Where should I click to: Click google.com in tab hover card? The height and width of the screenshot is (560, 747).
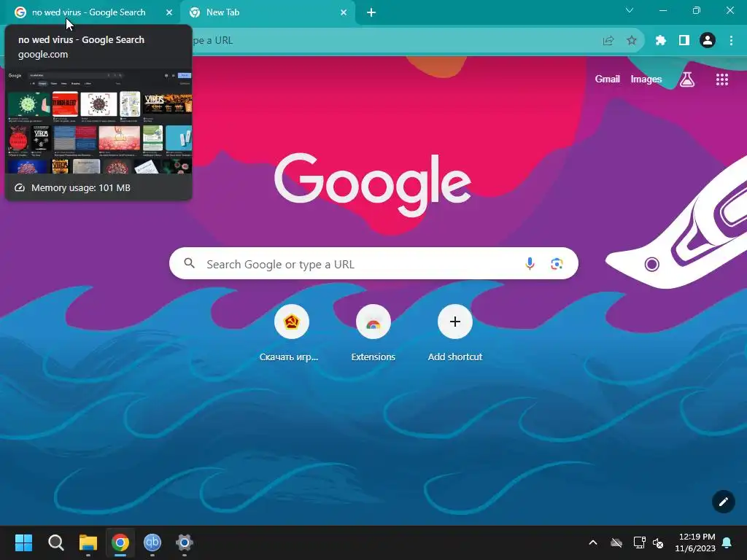[43, 54]
